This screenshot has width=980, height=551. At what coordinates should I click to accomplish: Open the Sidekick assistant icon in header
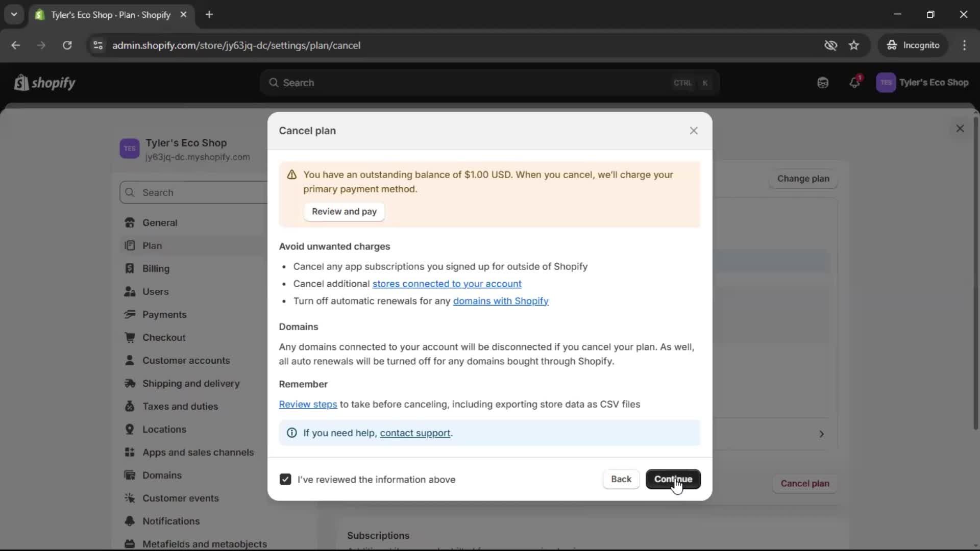(823, 83)
